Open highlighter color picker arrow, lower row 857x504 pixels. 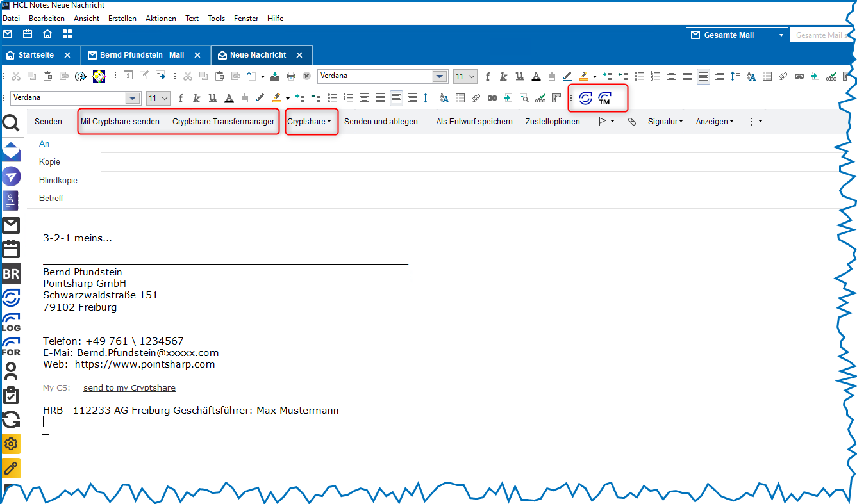coord(288,99)
